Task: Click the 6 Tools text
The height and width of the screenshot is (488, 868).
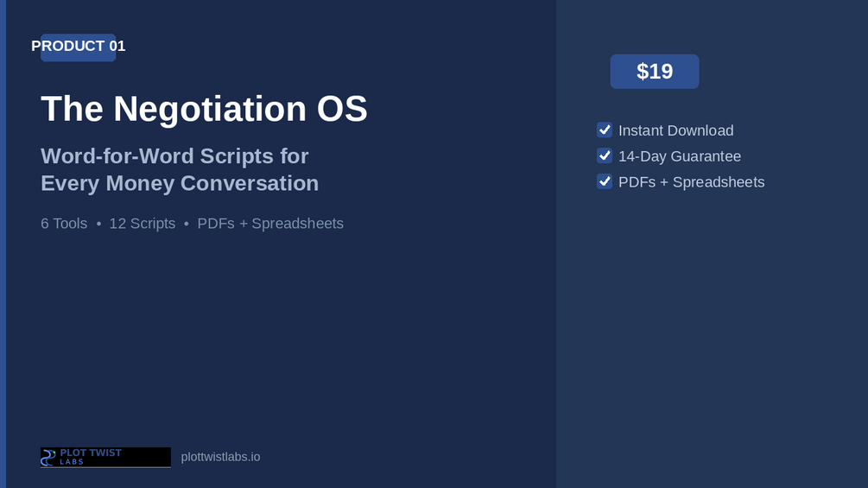Action: [x=64, y=224]
